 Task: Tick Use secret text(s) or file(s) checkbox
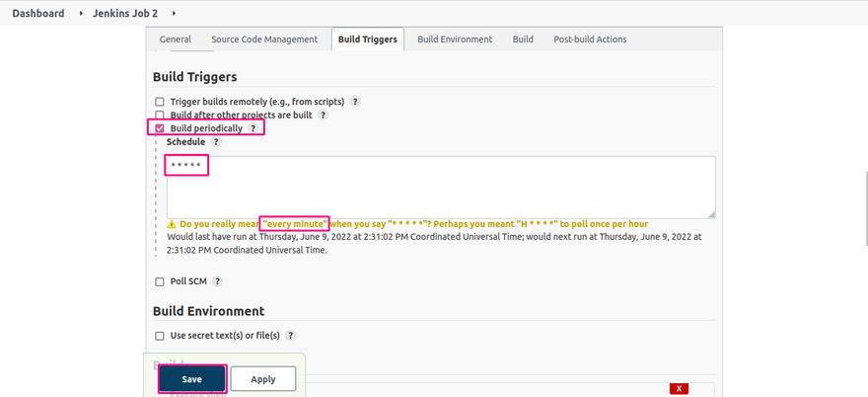(x=160, y=336)
